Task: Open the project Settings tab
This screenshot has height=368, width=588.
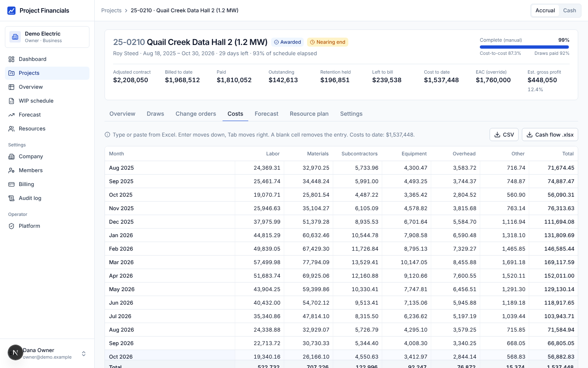Action: tap(351, 114)
